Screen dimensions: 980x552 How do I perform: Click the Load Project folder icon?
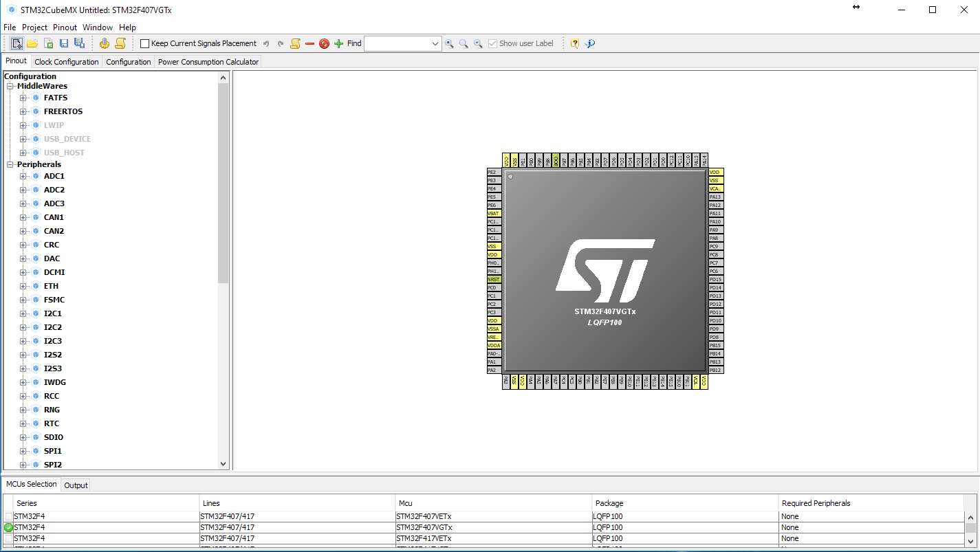tap(32, 43)
